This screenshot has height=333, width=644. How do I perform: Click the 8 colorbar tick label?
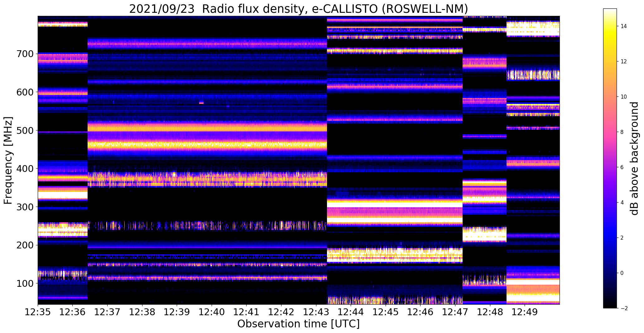[x=622, y=132]
